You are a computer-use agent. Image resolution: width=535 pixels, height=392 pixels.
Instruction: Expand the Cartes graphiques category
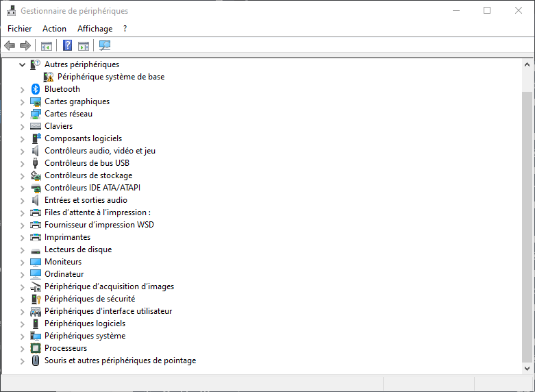23,101
